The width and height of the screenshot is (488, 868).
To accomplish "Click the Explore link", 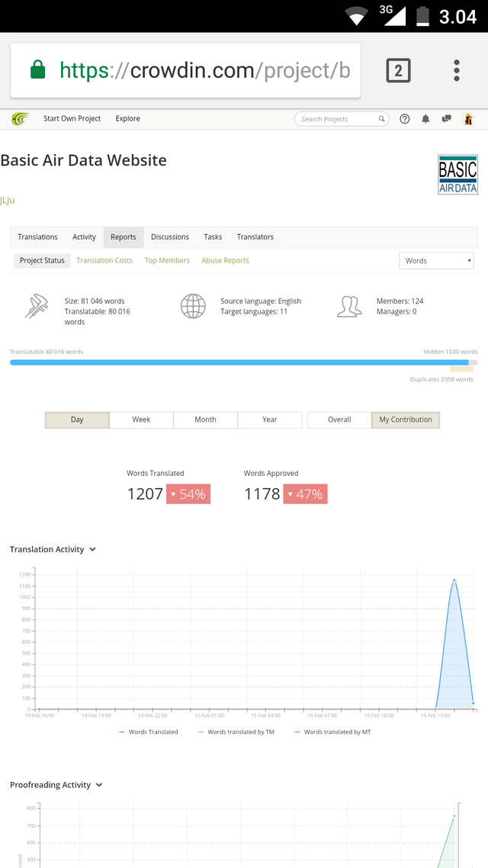I will (128, 118).
